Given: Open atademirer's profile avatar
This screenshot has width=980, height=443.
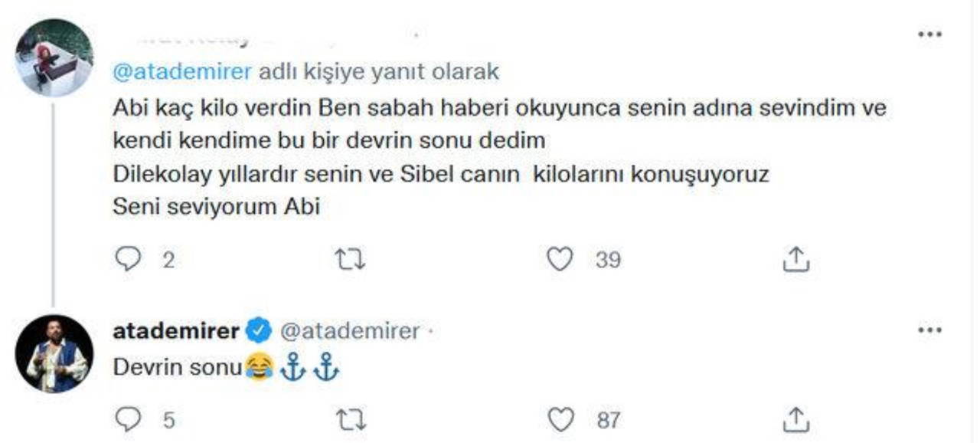Looking at the screenshot, I should (x=54, y=353).
